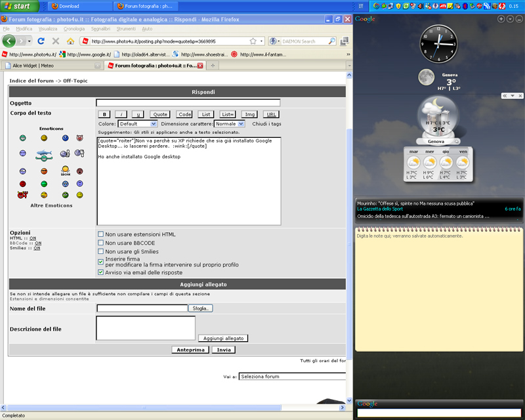Click the IT language indicator in taskbar

coord(360,6)
